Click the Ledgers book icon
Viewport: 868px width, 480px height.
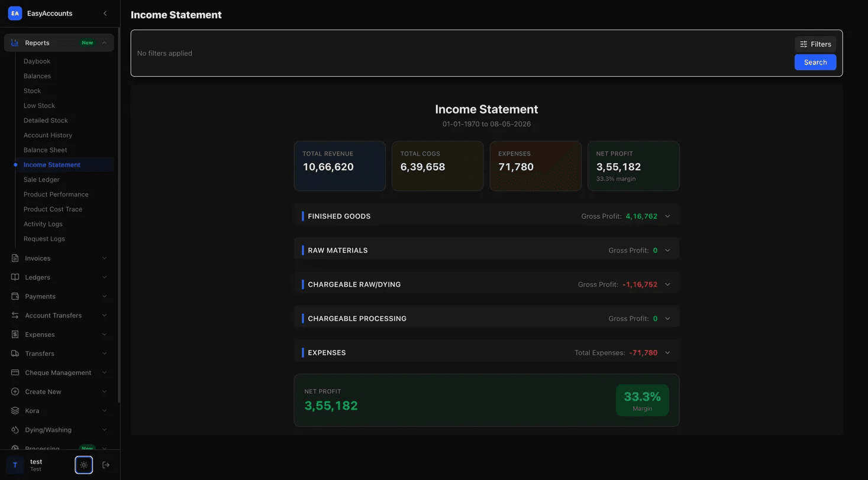tap(15, 277)
